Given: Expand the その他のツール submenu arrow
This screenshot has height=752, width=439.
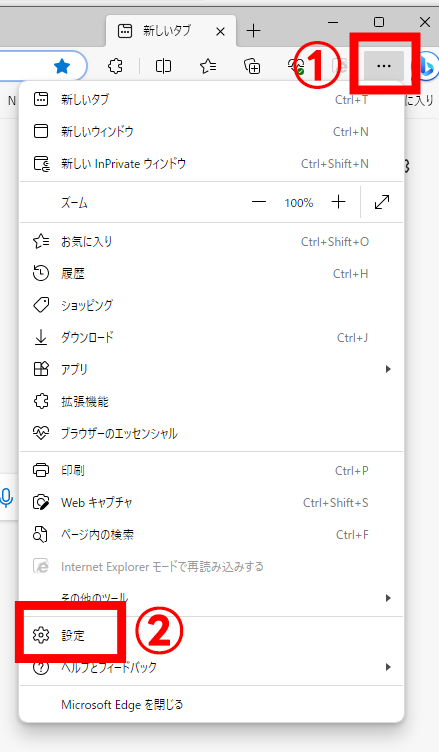Looking at the screenshot, I should coord(388,598).
